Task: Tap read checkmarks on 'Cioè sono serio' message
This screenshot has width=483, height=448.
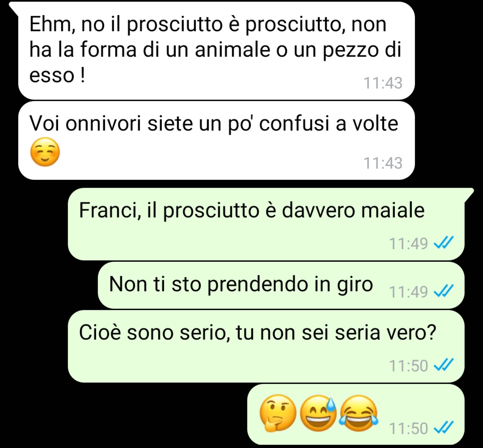Action: [x=444, y=365]
